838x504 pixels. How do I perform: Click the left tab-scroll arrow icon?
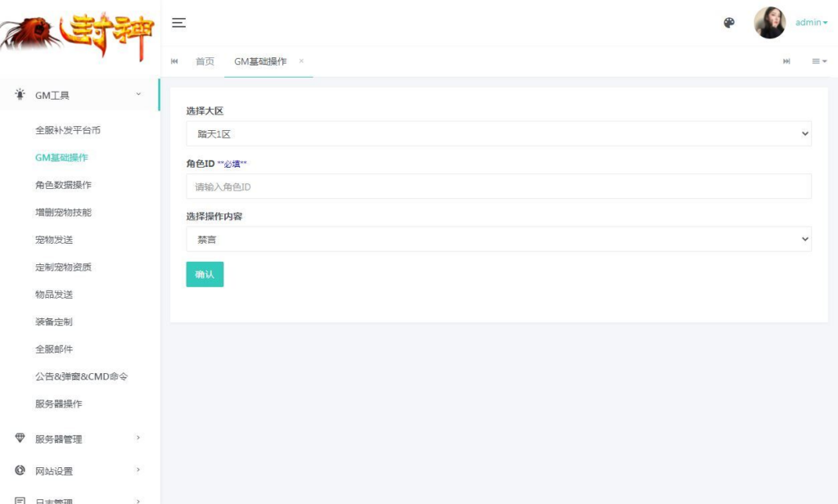point(173,61)
